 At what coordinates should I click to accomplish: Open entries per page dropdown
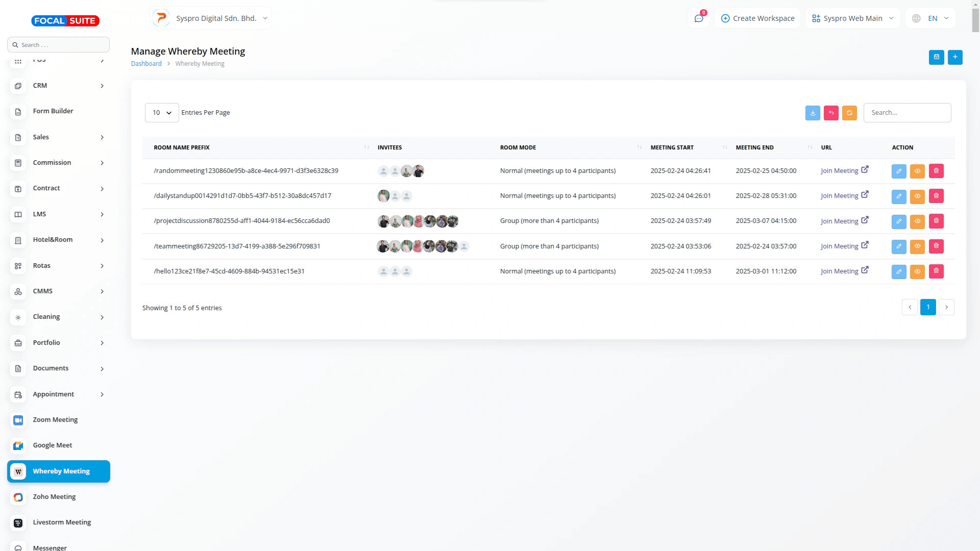162,113
